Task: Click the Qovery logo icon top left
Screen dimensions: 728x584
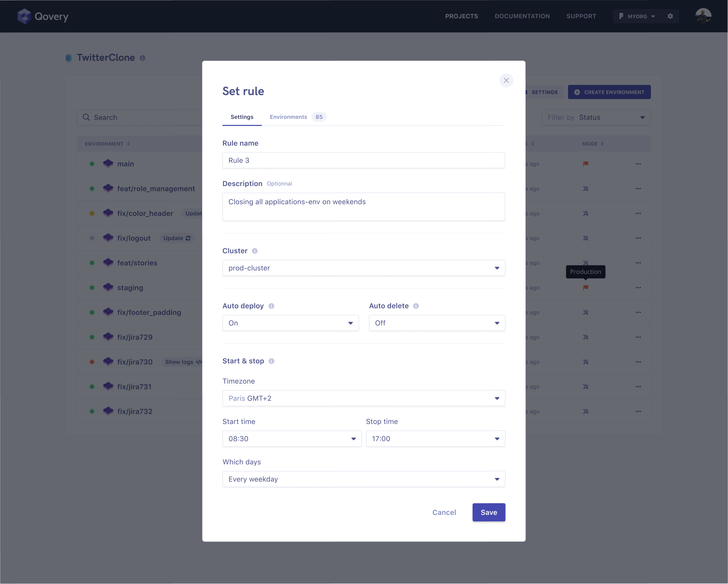Action: click(25, 16)
